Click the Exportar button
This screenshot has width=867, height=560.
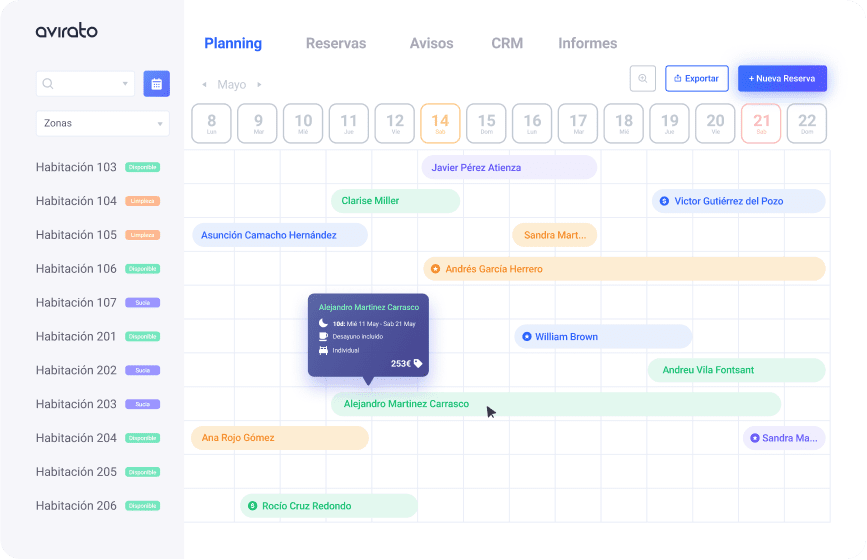point(697,78)
